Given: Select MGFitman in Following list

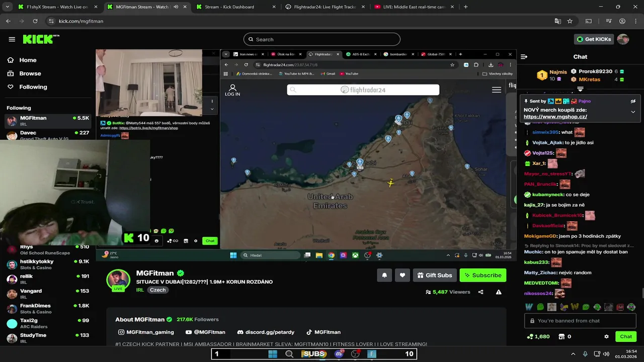Looking at the screenshot, I should (48, 121).
